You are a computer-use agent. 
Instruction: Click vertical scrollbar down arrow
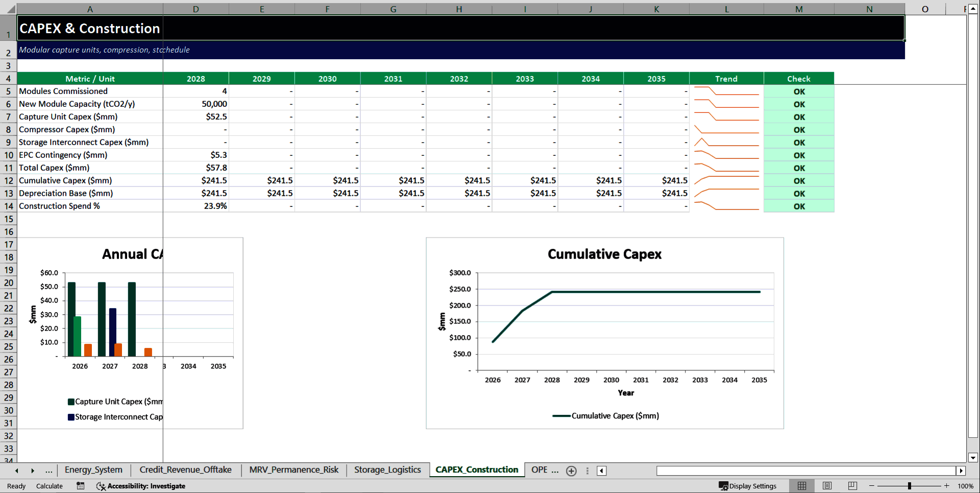pyautogui.click(x=973, y=458)
